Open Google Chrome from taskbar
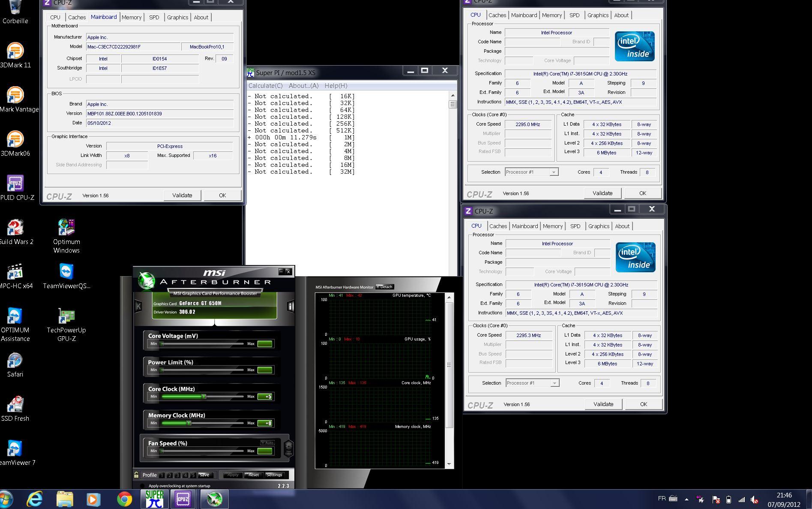Viewport: 812px width, 509px height. [124, 499]
